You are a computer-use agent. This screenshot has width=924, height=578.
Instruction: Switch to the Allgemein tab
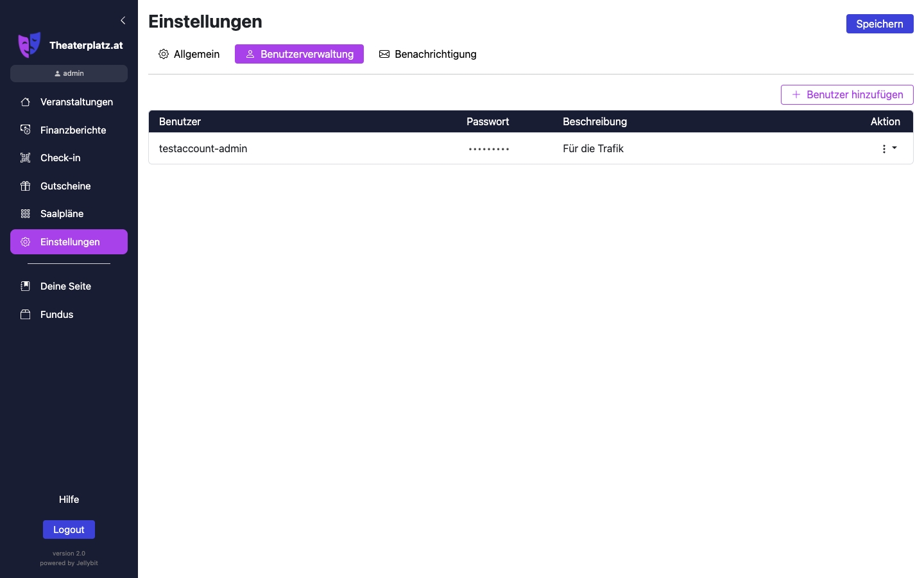(189, 54)
